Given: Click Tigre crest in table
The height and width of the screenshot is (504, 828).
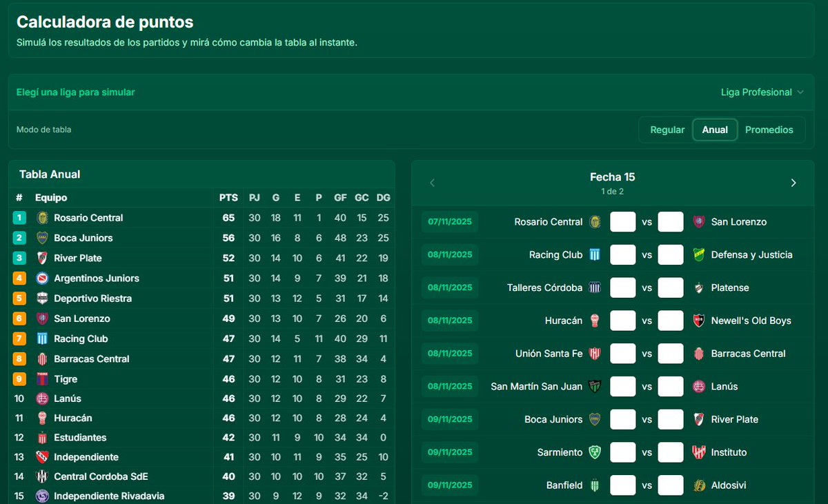Looking at the screenshot, I should pyautogui.click(x=41, y=379).
